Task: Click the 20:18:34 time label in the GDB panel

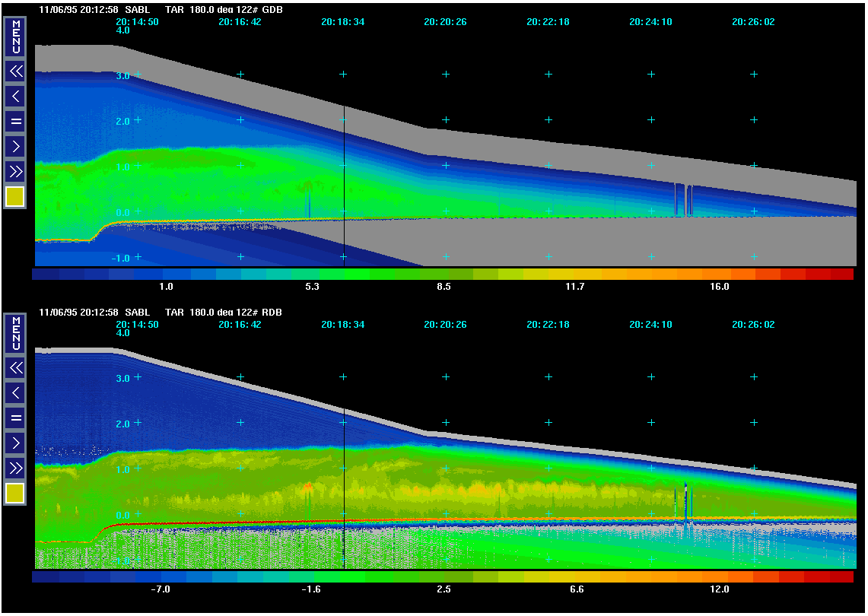Action: pos(342,22)
